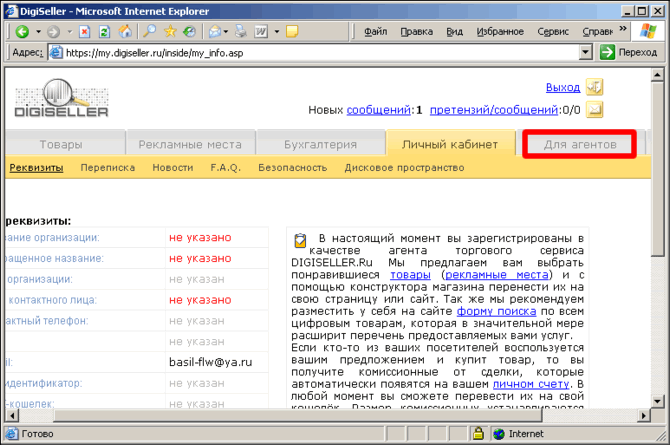Edit page with the Word icon
The height and width of the screenshot is (445, 670).
tap(261, 32)
